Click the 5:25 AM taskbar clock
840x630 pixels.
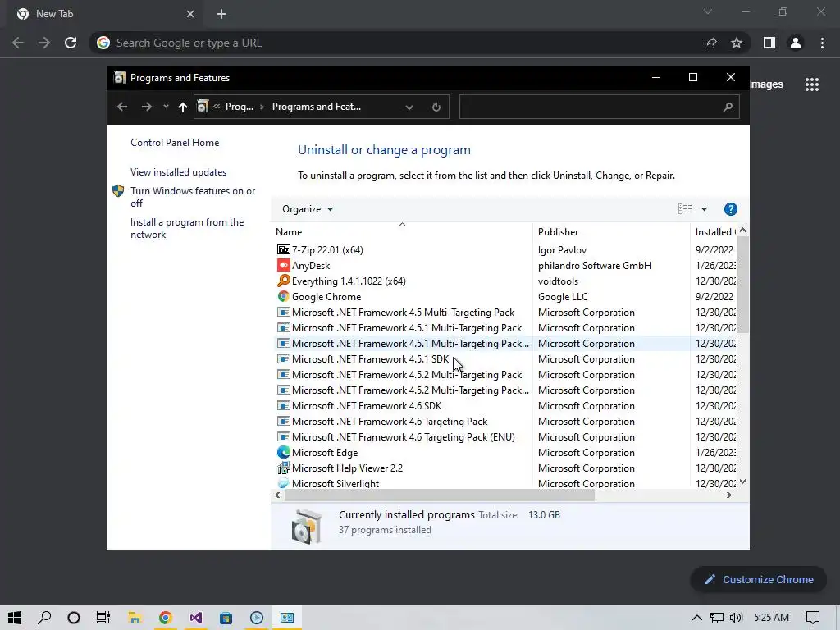(771, 618)
